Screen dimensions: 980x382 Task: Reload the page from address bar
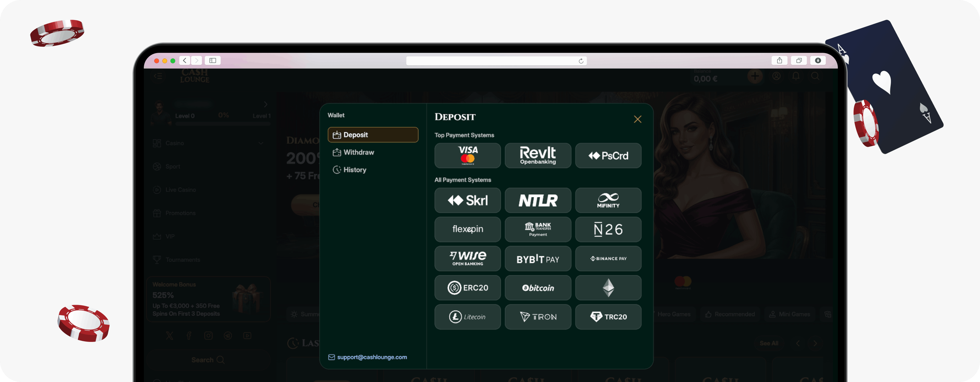(581, 61)
